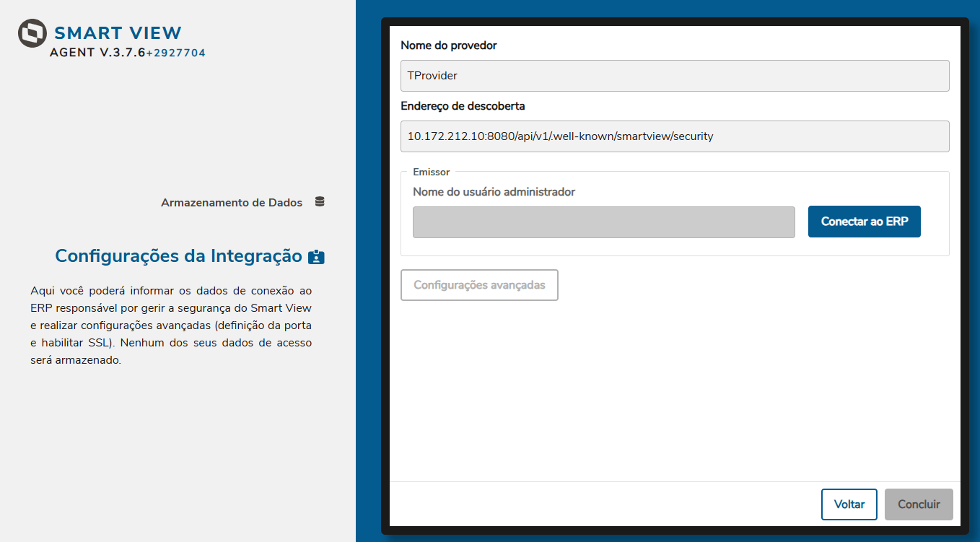The height and width of the screenshot is (542, 980).
Task: Click the database icon beside Armazenamento de Dados
Action: [320, 202]
